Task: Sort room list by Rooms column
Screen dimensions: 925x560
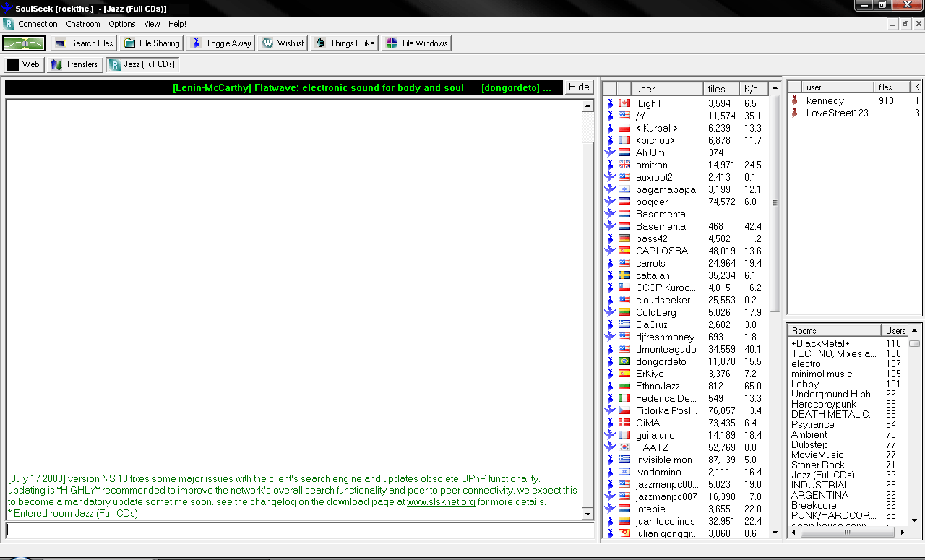Action: tap(834, 330)
